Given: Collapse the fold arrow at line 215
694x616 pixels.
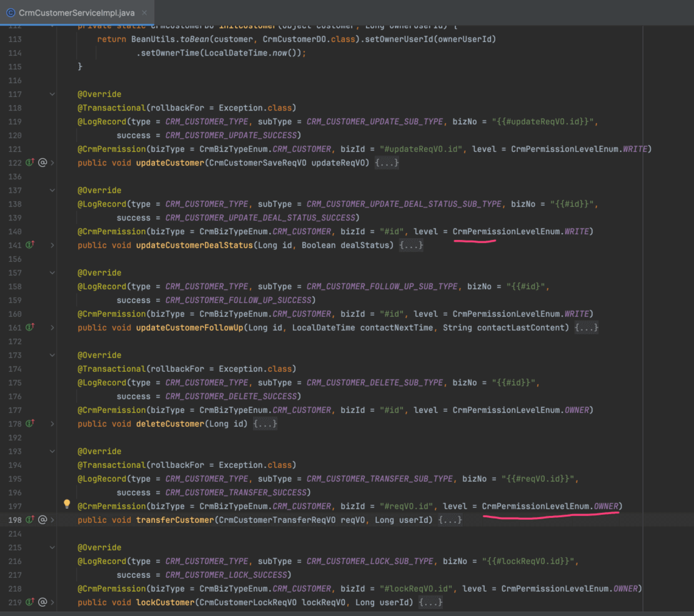Looking at the screenshot, I should click(x=52, y=548).
